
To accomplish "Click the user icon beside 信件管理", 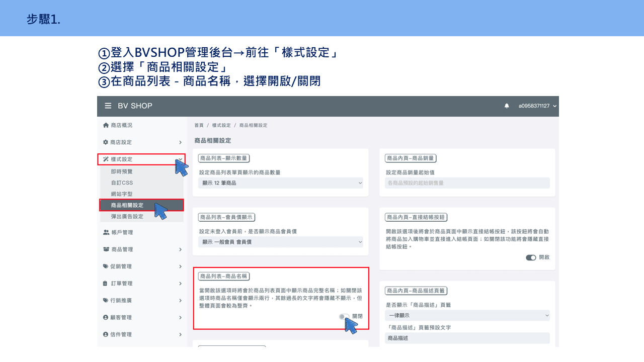I will coord(106,334).
